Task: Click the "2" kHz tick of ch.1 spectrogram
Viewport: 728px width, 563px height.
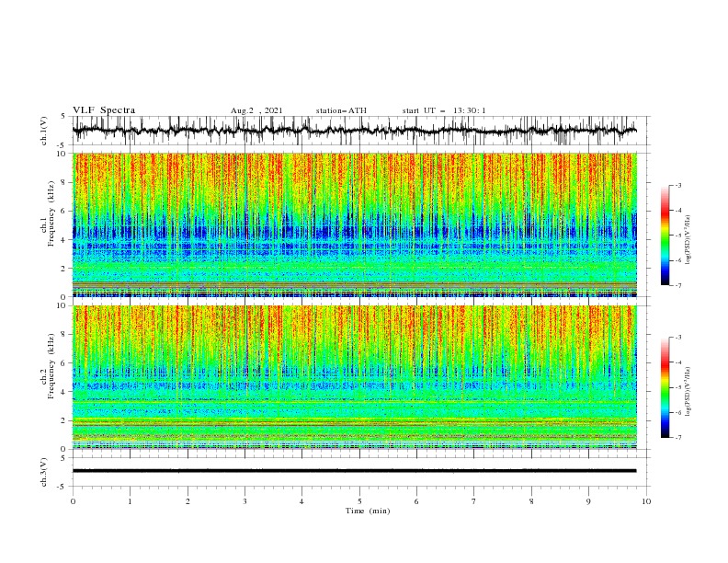Action: coord(64,269)
